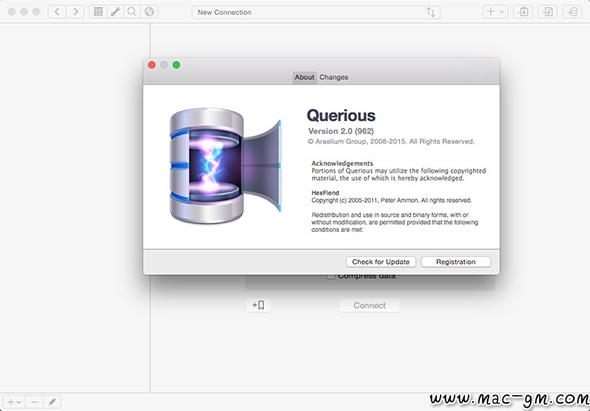Viewport: 590px width, 411px height.
Task: Click the magnifier search icon in toolbar
Action: 132,12
